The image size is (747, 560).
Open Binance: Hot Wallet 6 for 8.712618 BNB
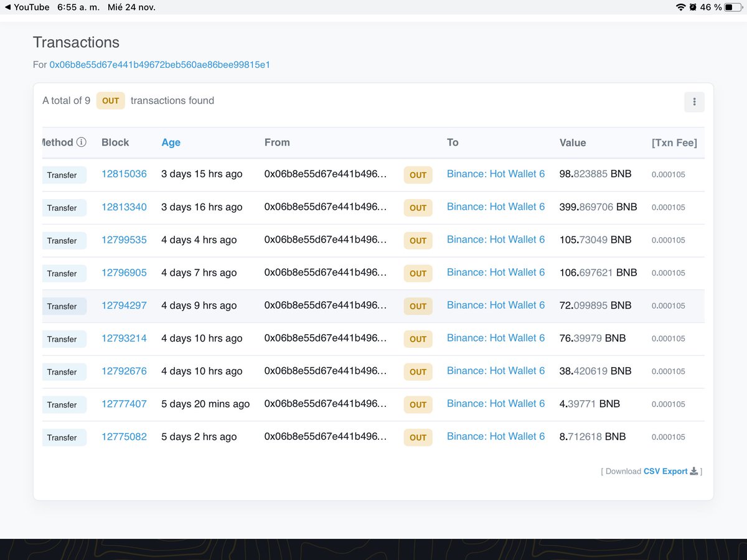(x=496, y=437)
